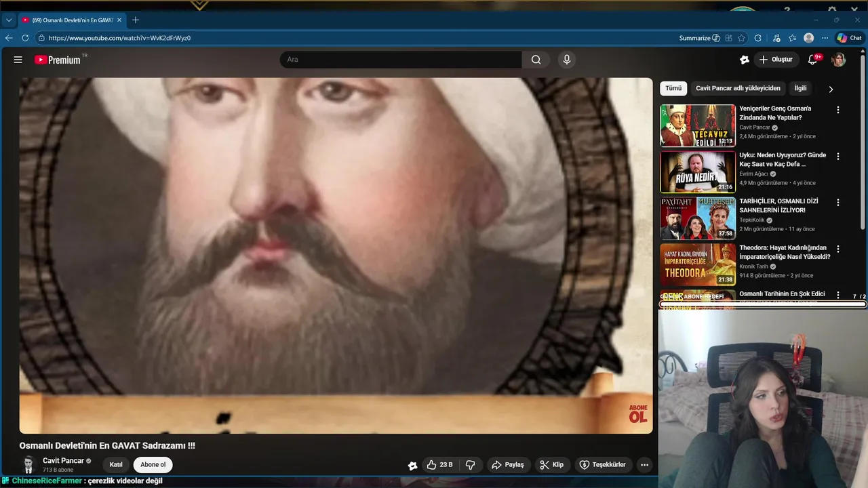The width and height of the screenshot is (868, 488).
Task: Open Yeniçeriler Genç Osman'a video thumbnail
Action: 698,125
